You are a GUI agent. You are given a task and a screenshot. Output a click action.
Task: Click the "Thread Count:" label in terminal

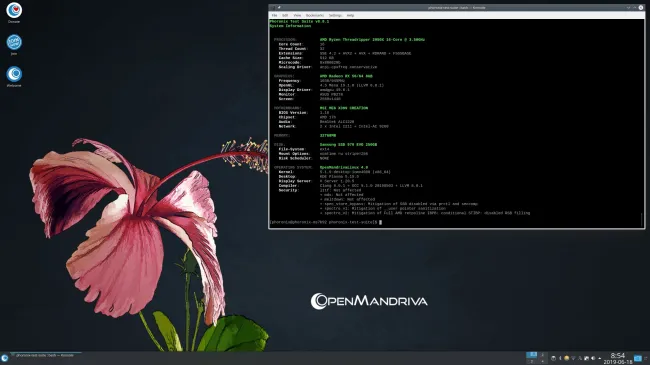click(x=293, y=49)
